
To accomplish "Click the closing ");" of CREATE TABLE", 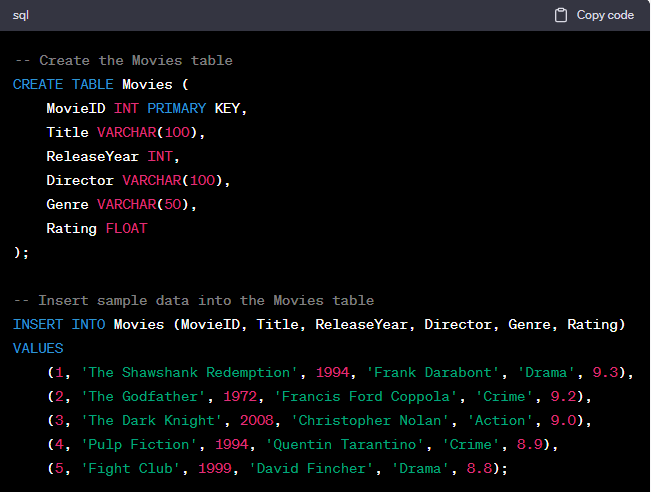I will pos(21,252).
